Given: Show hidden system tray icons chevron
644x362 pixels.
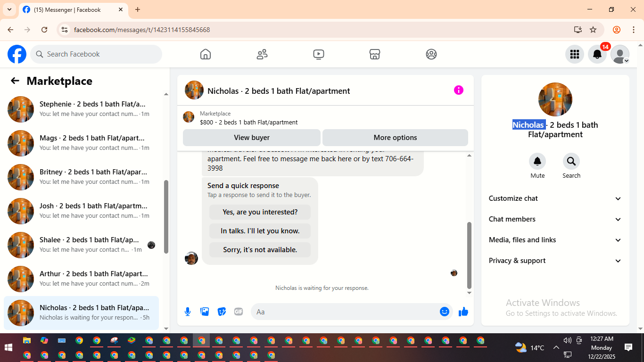Looking at the screenshot, I should [x=556, y=348].
